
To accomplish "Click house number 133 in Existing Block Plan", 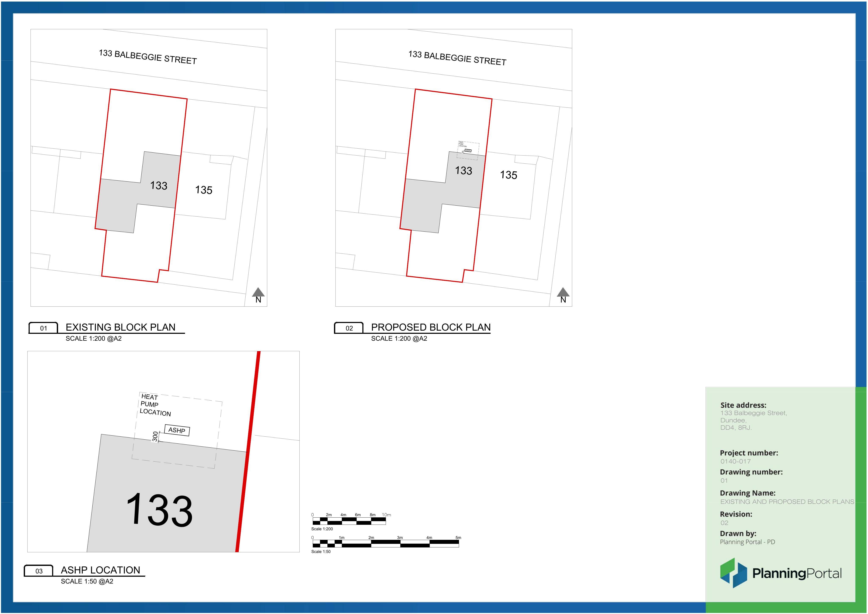I will (x=159, y=185).
